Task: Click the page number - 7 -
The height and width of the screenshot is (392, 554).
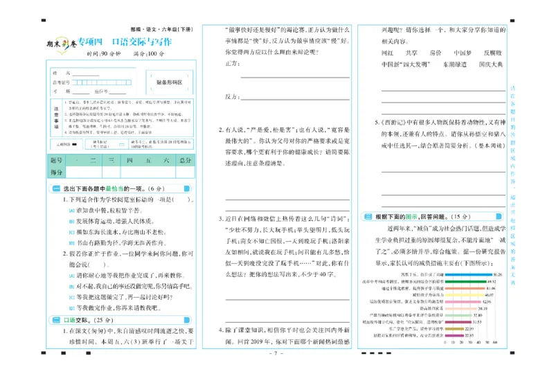Action: [x=276, y=353]
